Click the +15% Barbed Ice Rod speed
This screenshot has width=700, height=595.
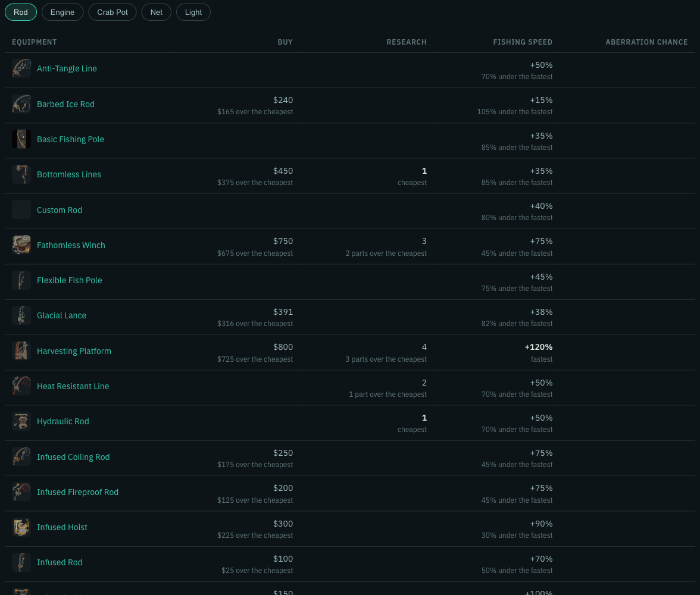541,100
